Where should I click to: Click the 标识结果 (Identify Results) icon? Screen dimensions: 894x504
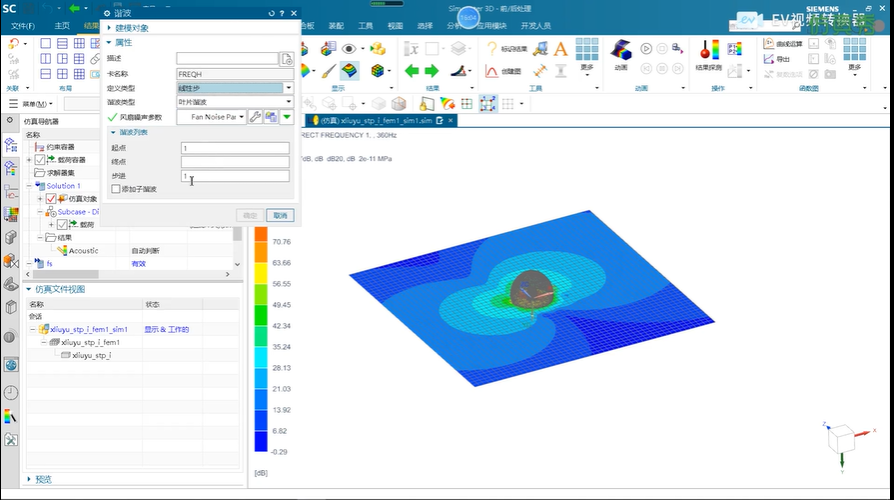click(x=510, y=48)
